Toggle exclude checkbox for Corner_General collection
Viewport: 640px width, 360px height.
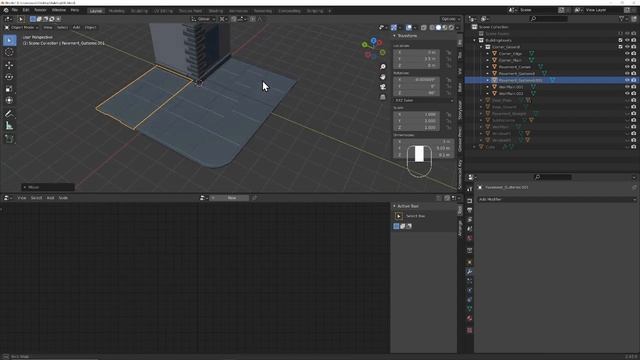coord(620,47)
